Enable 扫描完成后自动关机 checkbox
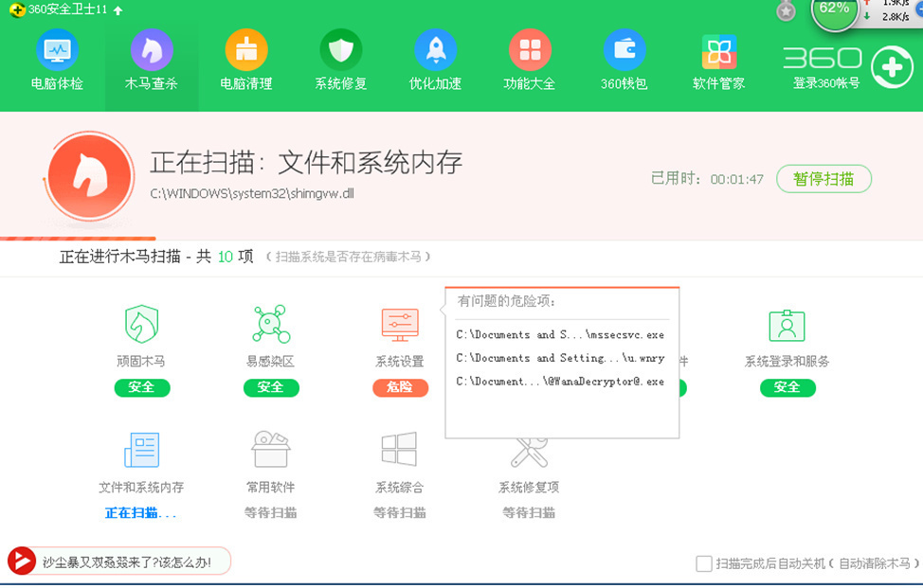 [704, 564]
